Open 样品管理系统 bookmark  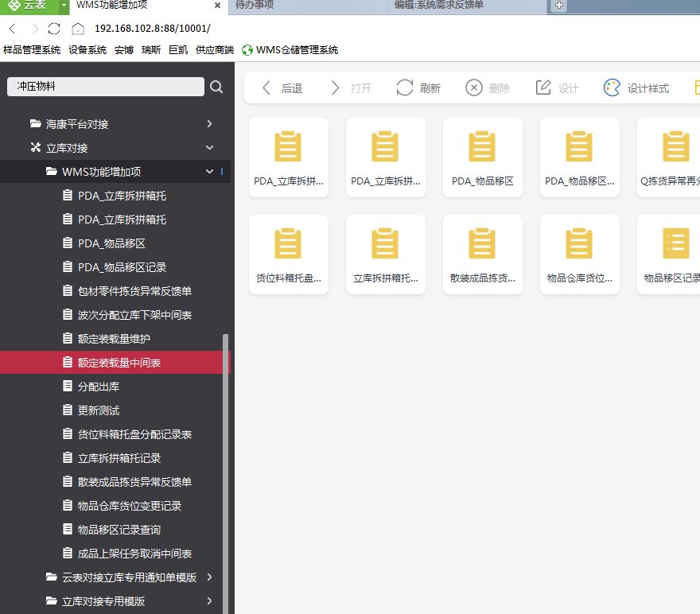click(32, 50)
